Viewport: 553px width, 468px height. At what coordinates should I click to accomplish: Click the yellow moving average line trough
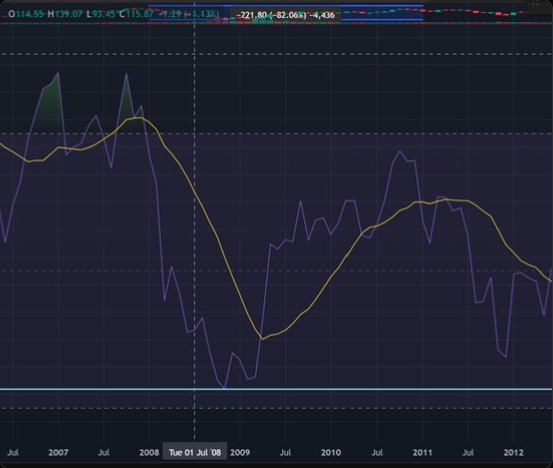262,339
